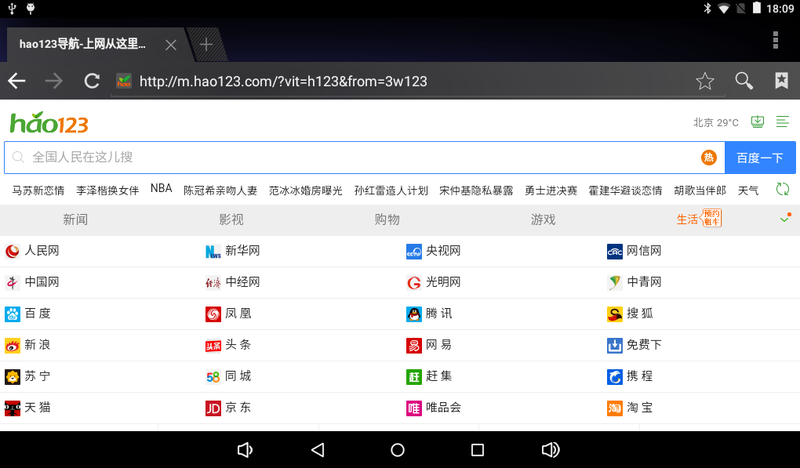Click the hao123 download app icon

pyautogui.click(x=757, y=122)
